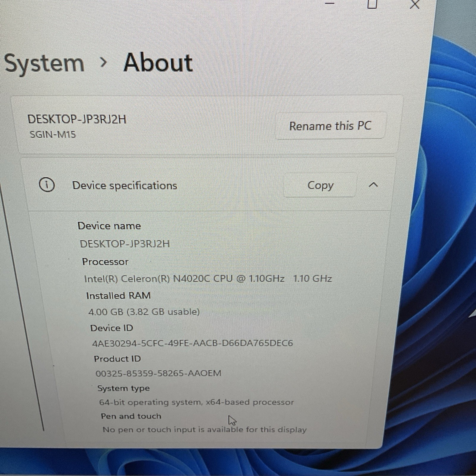Click the breadcrumb arrow between System and About
The image size is (476, 476).
tap(104, 62)
